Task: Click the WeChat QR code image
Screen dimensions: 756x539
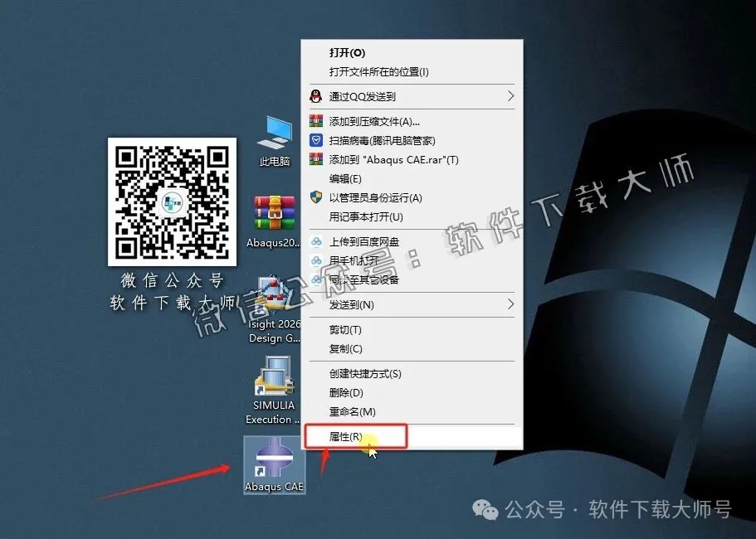Action: coord(171,201)
